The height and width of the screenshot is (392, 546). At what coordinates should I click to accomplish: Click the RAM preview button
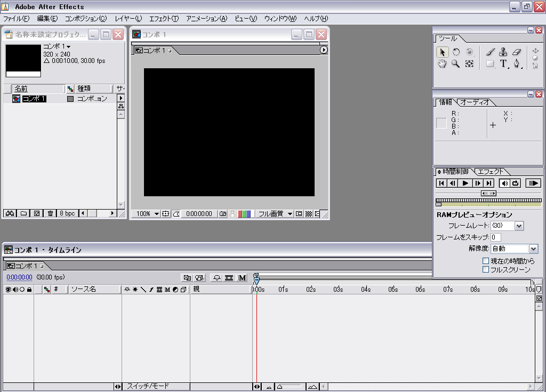click(533, 183)
